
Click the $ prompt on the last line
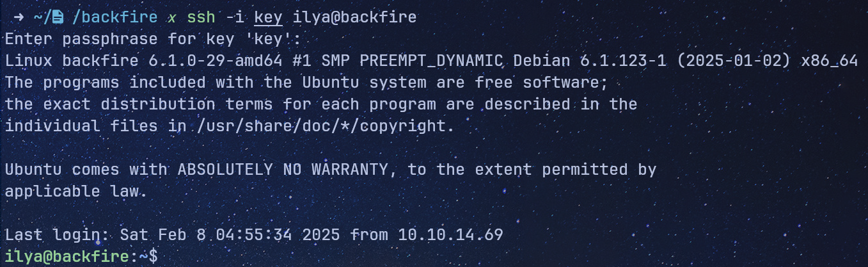[x=152, y=257]
